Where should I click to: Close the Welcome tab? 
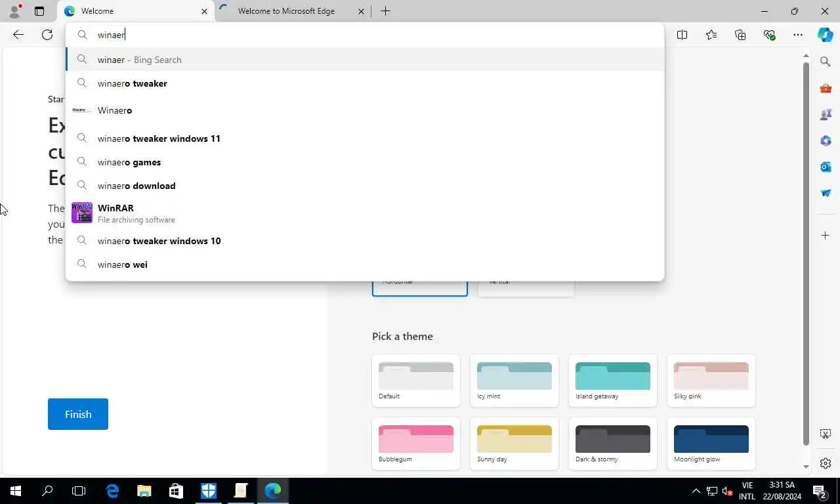click(x=204, y=11)
